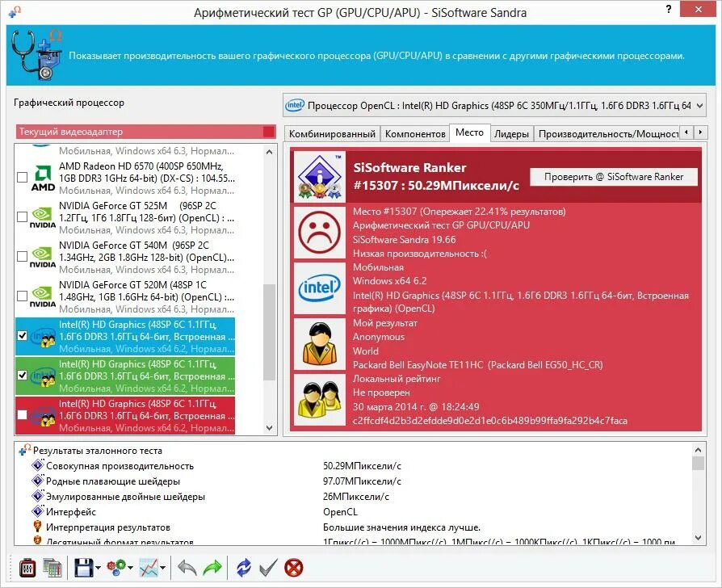Click the red cancel cross icon
The width and height of the screenshot is (722, 588).
tap(294, 568)
